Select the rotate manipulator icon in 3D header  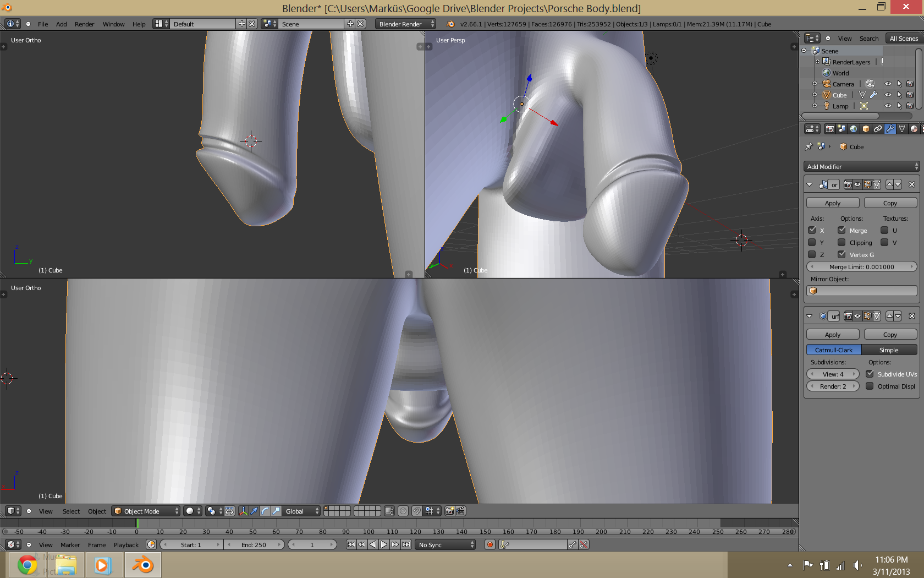265,511
